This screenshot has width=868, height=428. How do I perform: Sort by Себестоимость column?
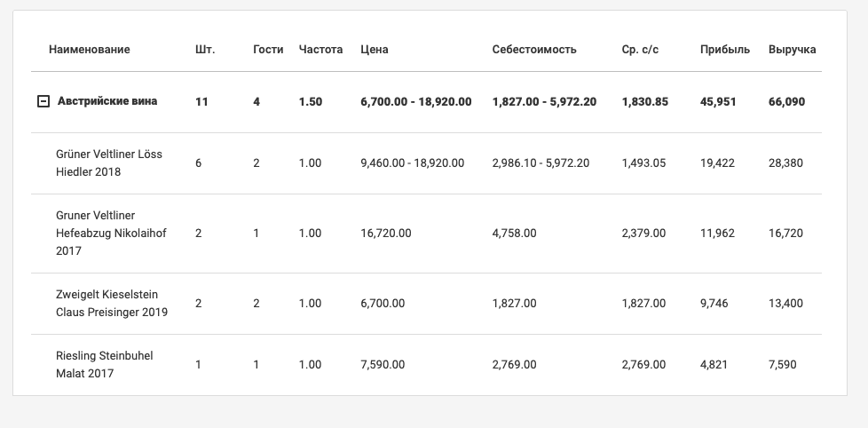coord(534,50)
